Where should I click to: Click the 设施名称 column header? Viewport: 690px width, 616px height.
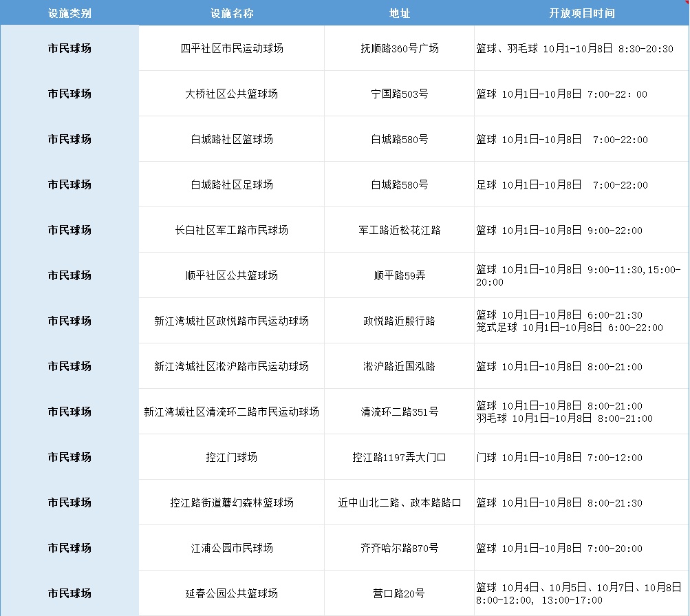232,13
